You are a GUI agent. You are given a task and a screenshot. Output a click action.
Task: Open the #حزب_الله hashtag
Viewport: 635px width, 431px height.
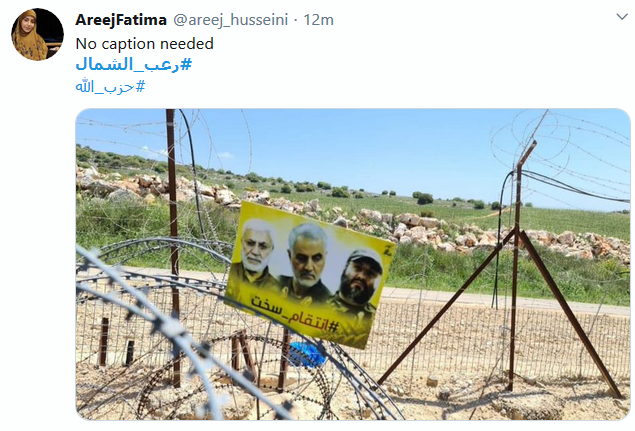tap(110, 86)
